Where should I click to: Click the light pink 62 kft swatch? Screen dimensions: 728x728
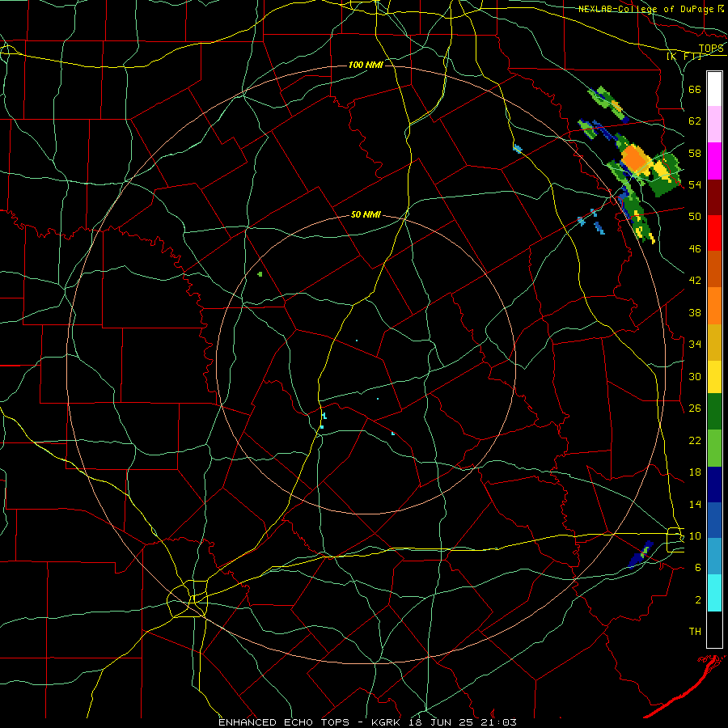tap(714, 125)
